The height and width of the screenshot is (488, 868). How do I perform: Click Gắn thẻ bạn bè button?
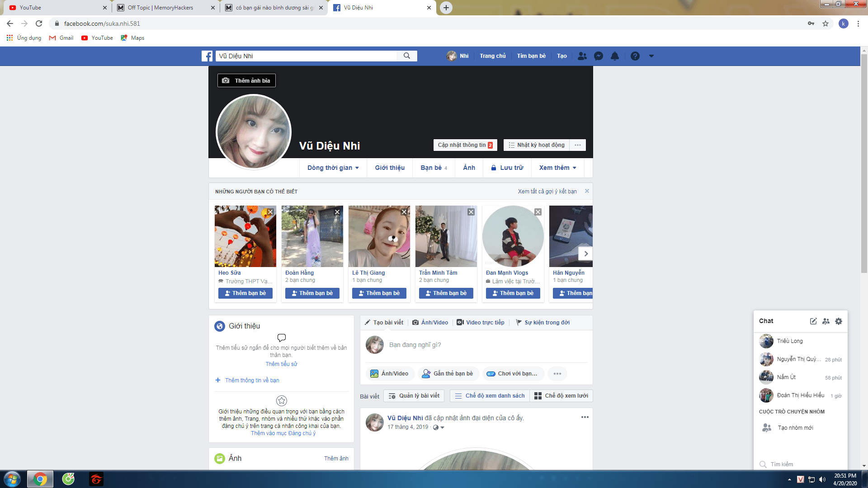(x=448, y=374)
